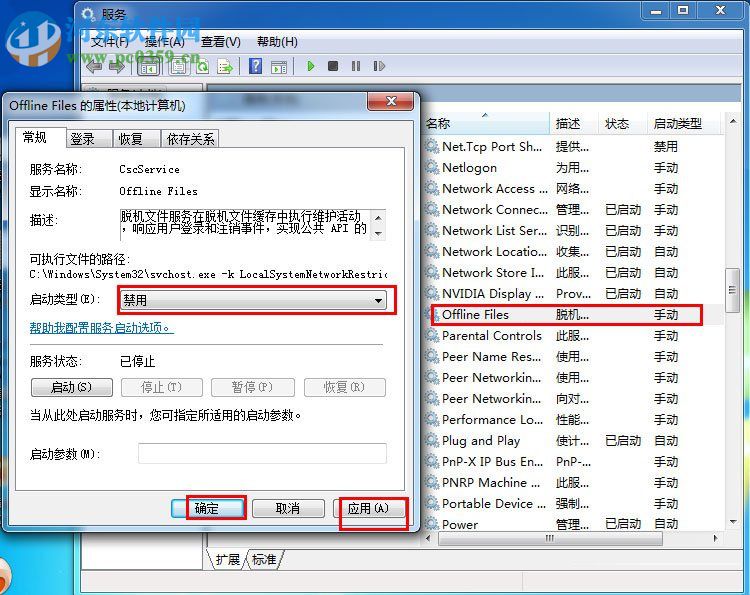
Task: Select the Portable Device service row
Action: click(x=573, y=503)
